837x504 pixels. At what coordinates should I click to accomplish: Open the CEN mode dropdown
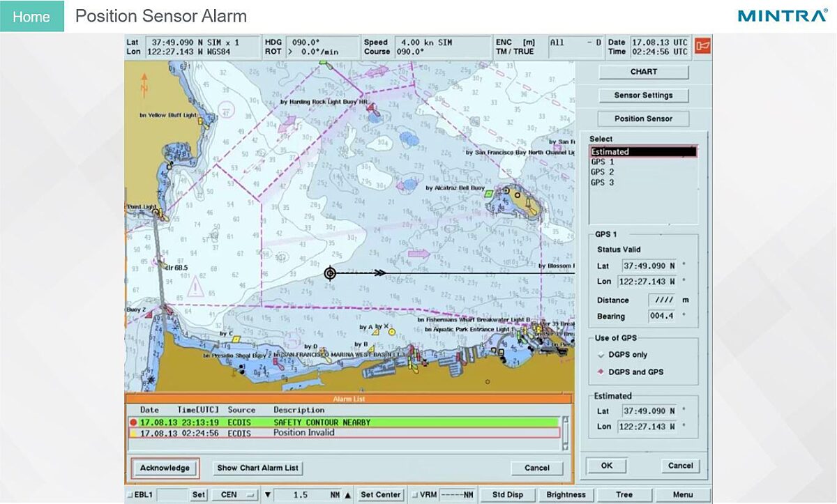coord(234,495)
